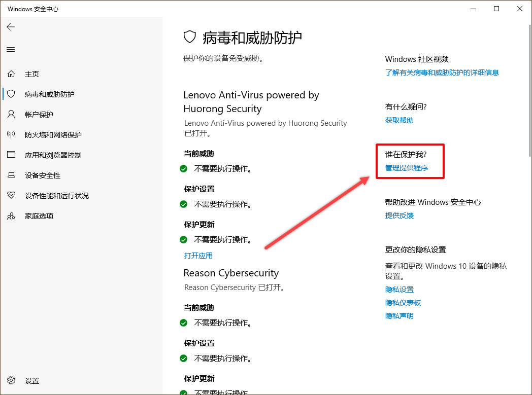This screenshot has height=395, width=532.
Task: Click Lenovo Anti-Virus powered by Huorong heading
Action: (251, 101)
